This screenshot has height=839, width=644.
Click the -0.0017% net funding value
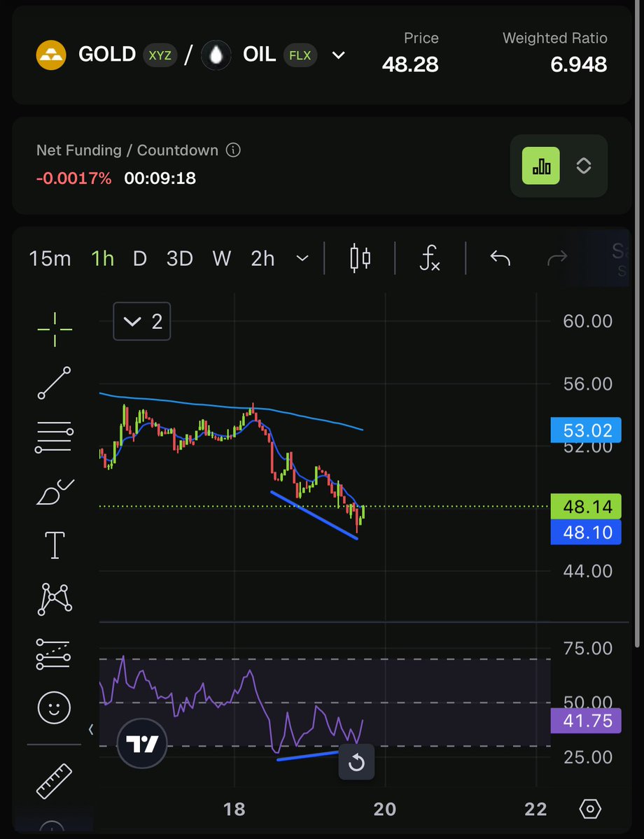tap(74, 178)
